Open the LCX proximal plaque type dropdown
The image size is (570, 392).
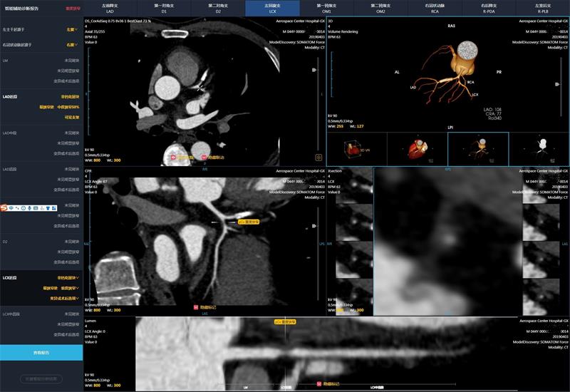tap(68, 278)
